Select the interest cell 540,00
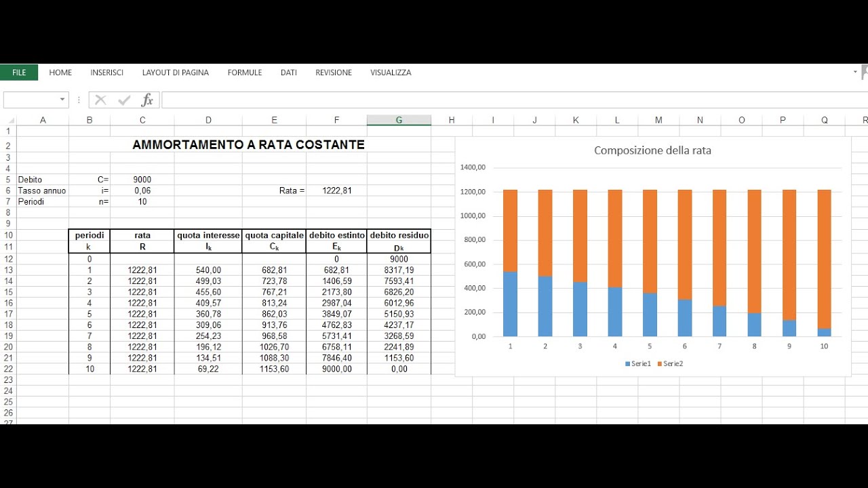The image size is (868, 488). (x=208, y=270)
